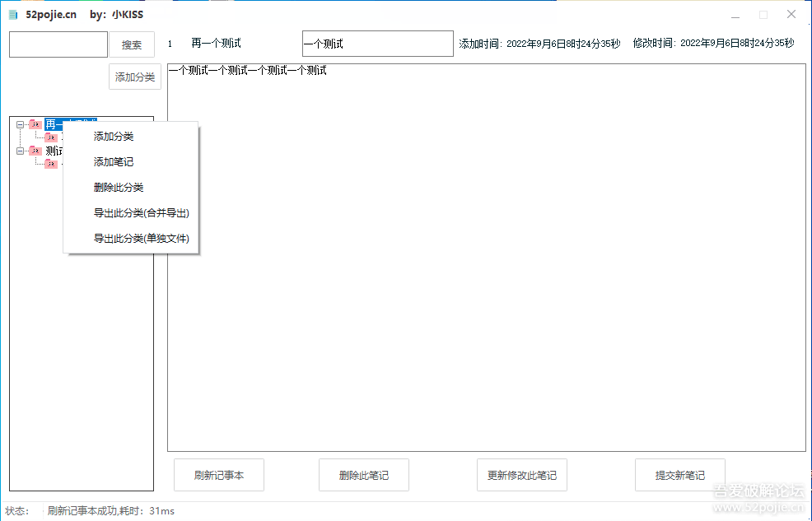The image size is (812, 521).
Task: Click the 搜索 search button
Action: pos(132,44)
